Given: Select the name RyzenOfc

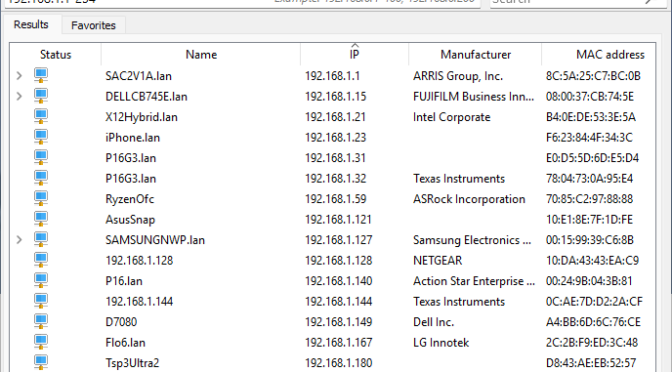Looking at the screenshot, I should pos(129,199).
